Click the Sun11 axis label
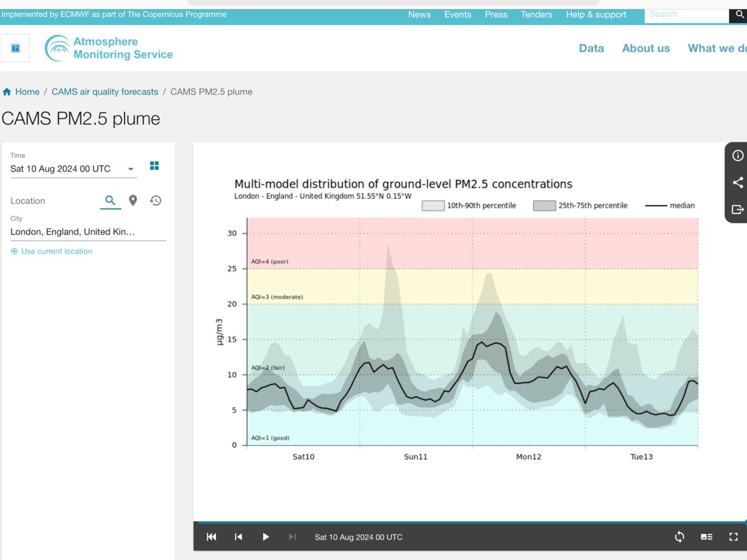The image size is (747, 560). [416, 457]
